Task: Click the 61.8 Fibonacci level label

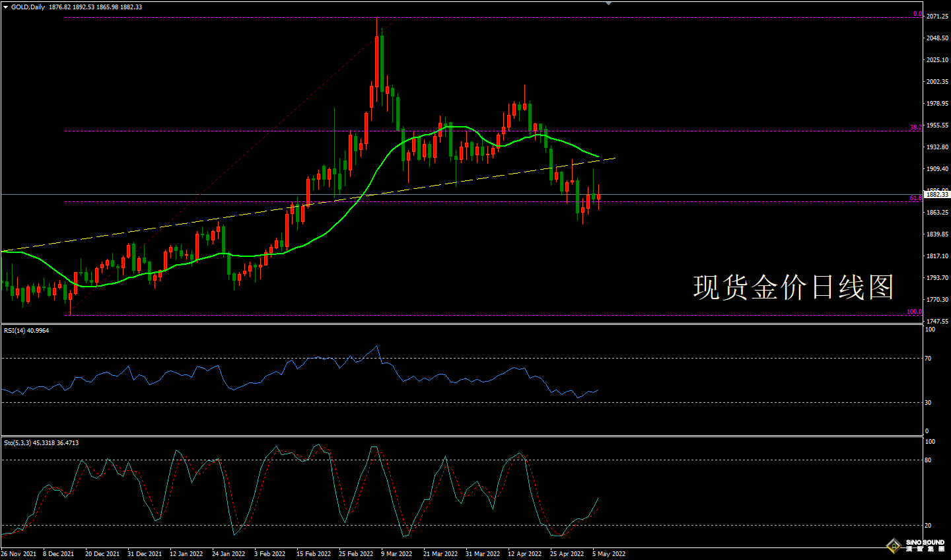Action: coord(915,197)
